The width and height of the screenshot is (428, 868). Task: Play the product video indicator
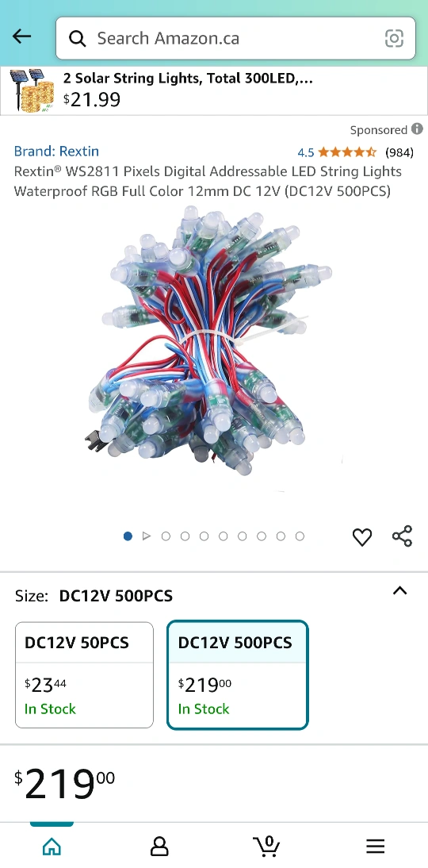click(x=147, y=536)
